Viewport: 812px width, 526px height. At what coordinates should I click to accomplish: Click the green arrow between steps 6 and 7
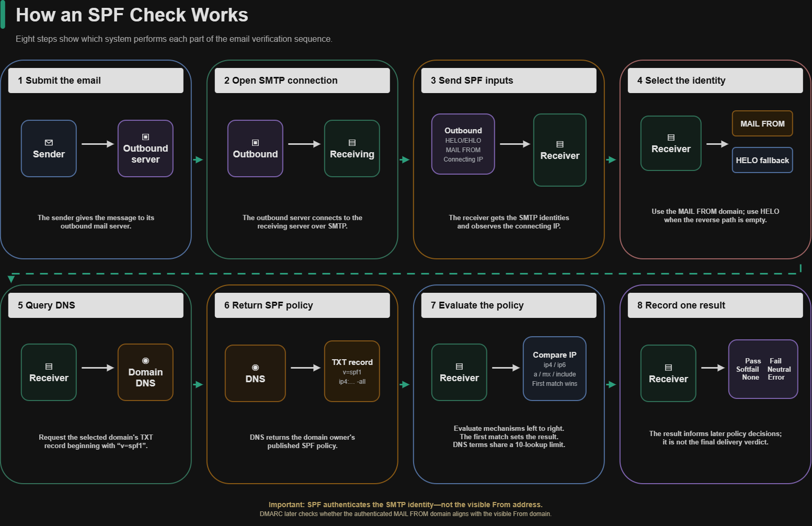[405, 384]
